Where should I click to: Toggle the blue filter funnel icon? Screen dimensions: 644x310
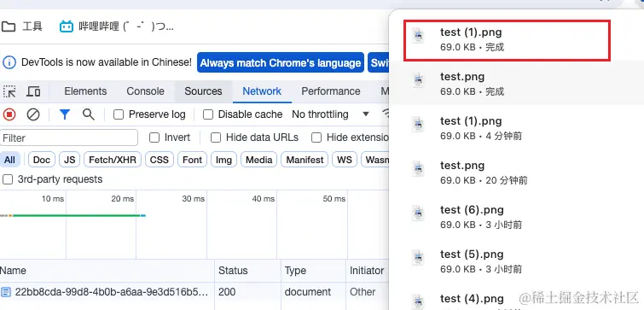click(x=65, y=114)
